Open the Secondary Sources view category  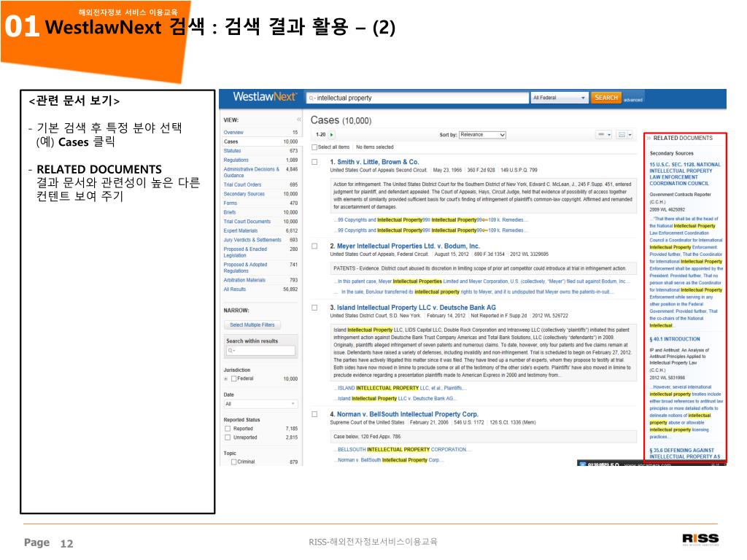click(x=244, y=194)
